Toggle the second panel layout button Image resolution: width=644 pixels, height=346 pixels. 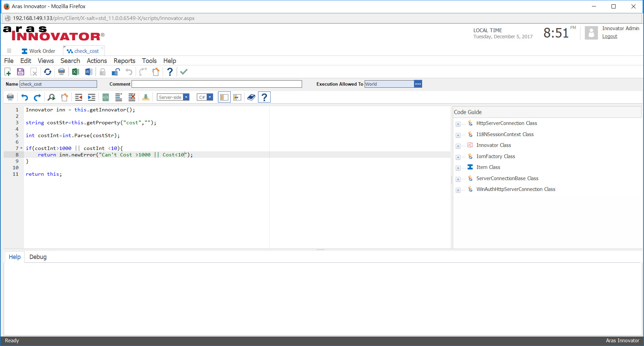pos(237,97)
